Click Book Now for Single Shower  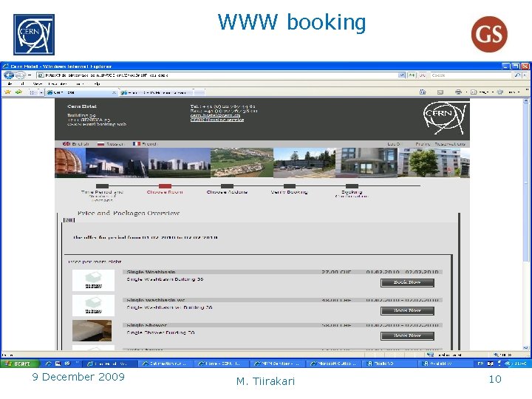(x=407, y=336)
